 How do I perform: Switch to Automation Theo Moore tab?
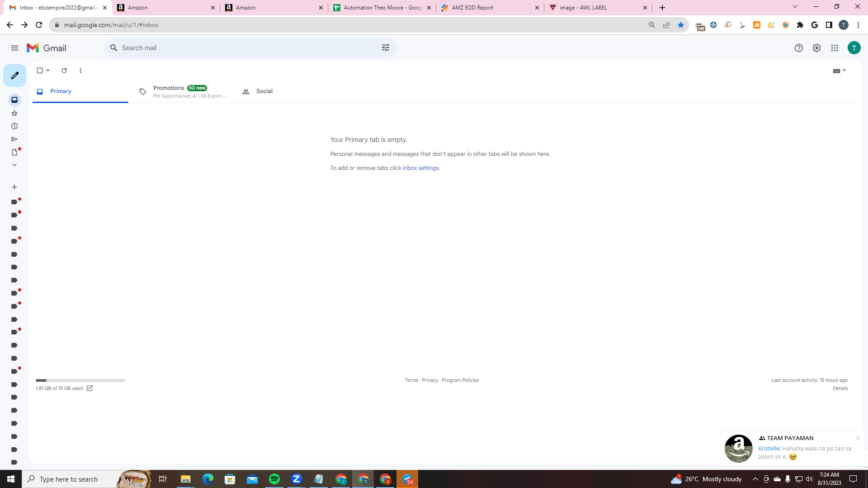coord(382,8)
